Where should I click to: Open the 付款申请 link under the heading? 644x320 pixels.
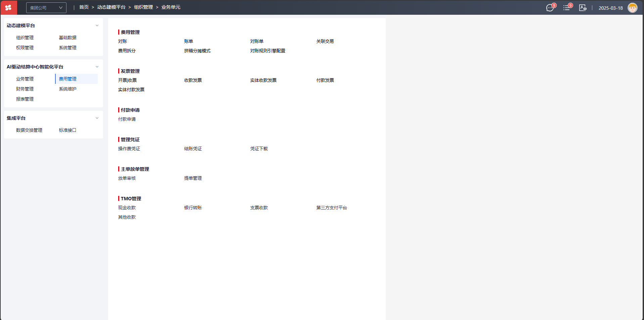127,119
